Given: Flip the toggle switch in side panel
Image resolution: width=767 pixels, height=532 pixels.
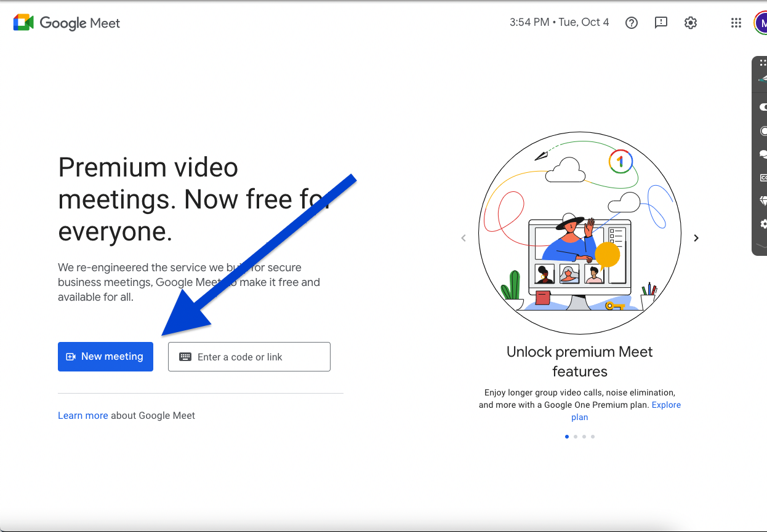Looking at the screenshot, I should point(764,107).
